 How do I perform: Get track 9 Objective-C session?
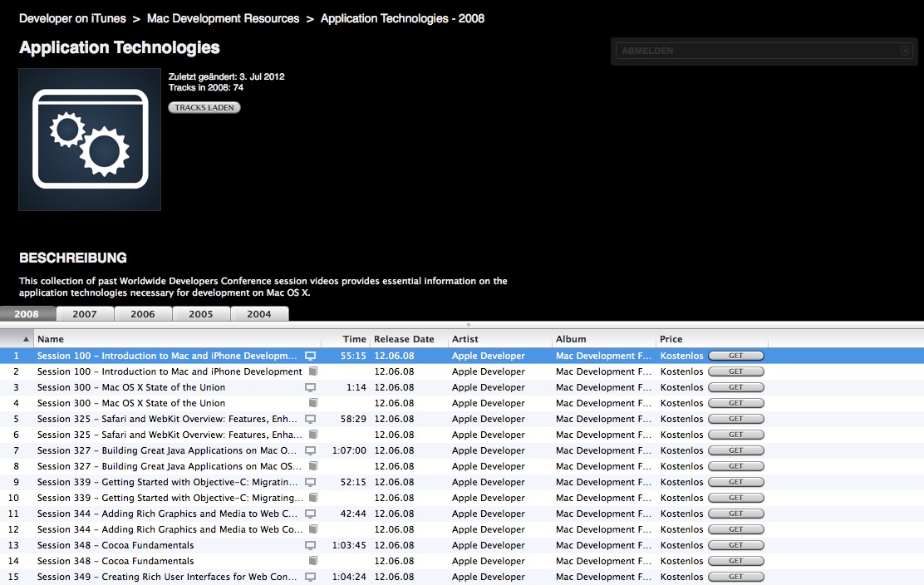[x=735, y=482]
